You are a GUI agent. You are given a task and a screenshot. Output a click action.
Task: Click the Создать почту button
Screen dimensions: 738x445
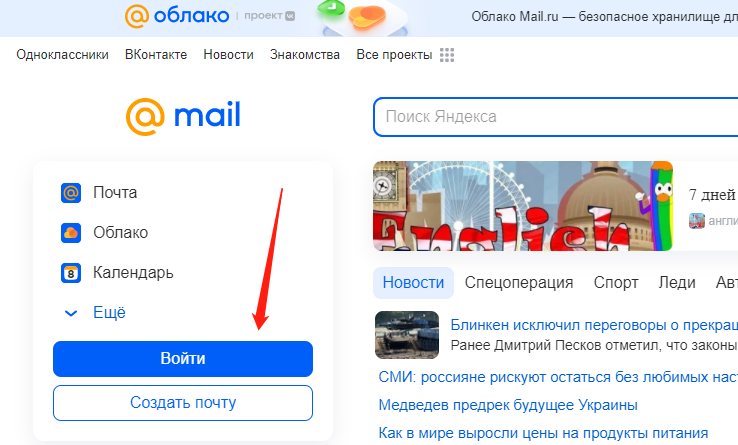coord(183,403)
